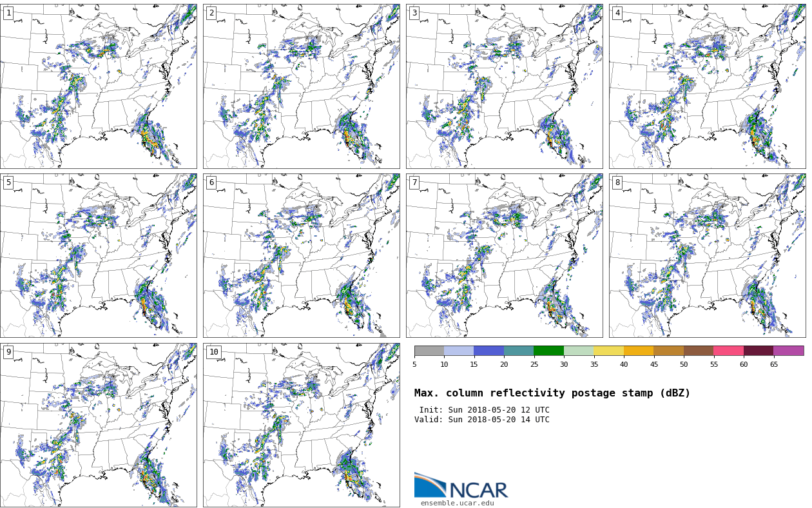Open ensemble member 3 reflectivity map
This screenshot has height=508, width=812.
(x=504, y=86)
